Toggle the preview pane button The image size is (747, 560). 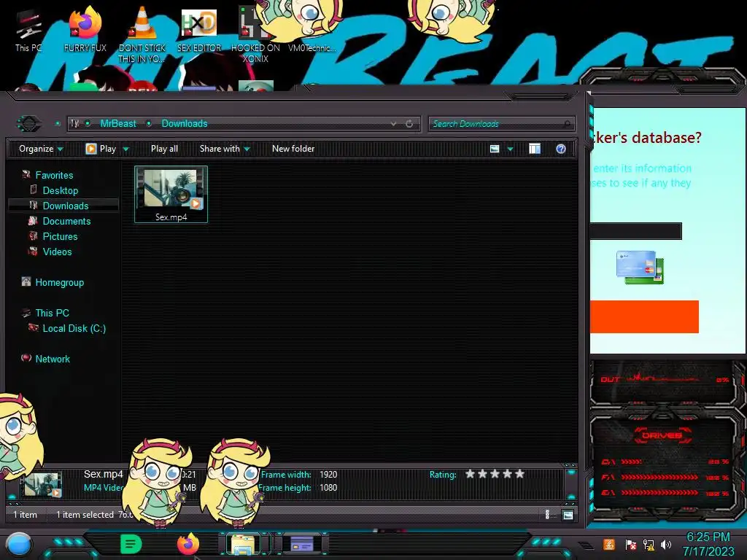[x=535, y=149]
